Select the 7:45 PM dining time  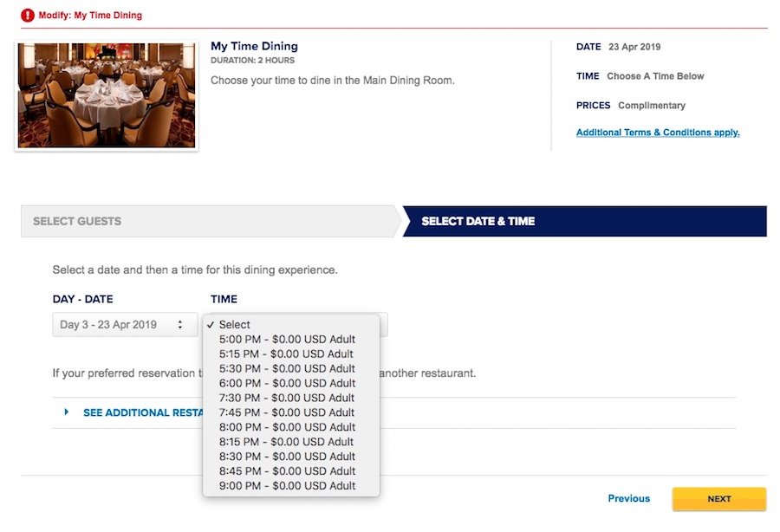(291, 412)
